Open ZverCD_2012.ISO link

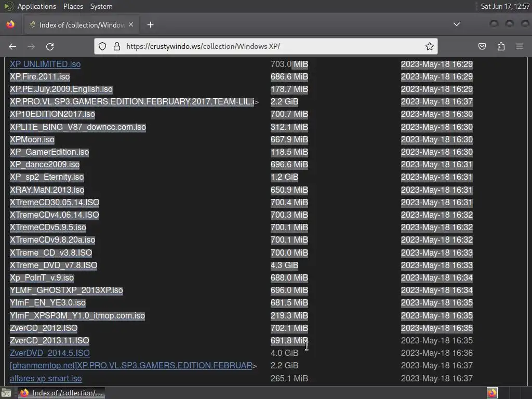(44, 328)
